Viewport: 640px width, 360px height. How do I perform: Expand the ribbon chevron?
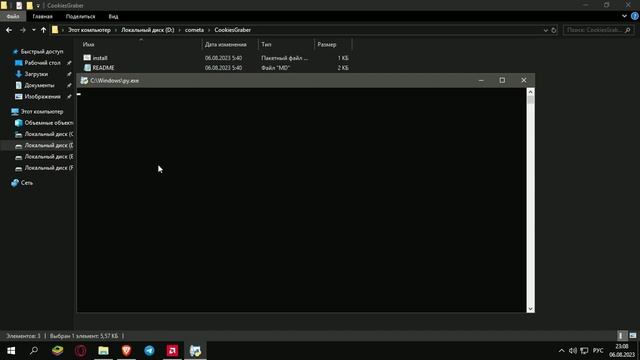tap(624, 16)
